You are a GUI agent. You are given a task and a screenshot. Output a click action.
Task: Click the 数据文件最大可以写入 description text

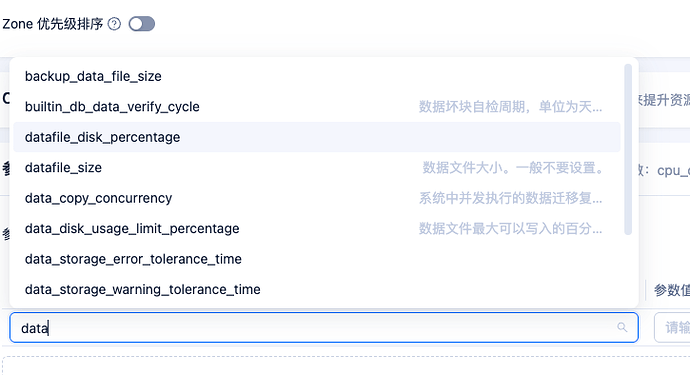pos(510,228)
